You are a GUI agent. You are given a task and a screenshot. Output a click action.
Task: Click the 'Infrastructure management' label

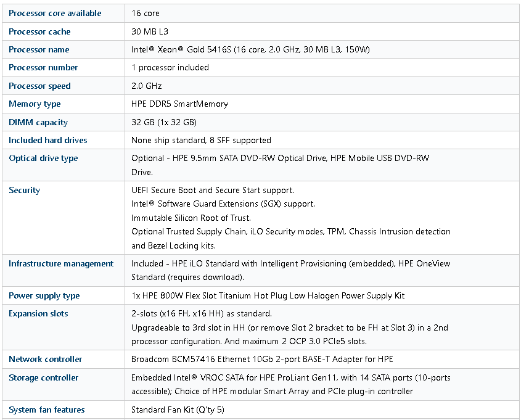click(61, 263)
